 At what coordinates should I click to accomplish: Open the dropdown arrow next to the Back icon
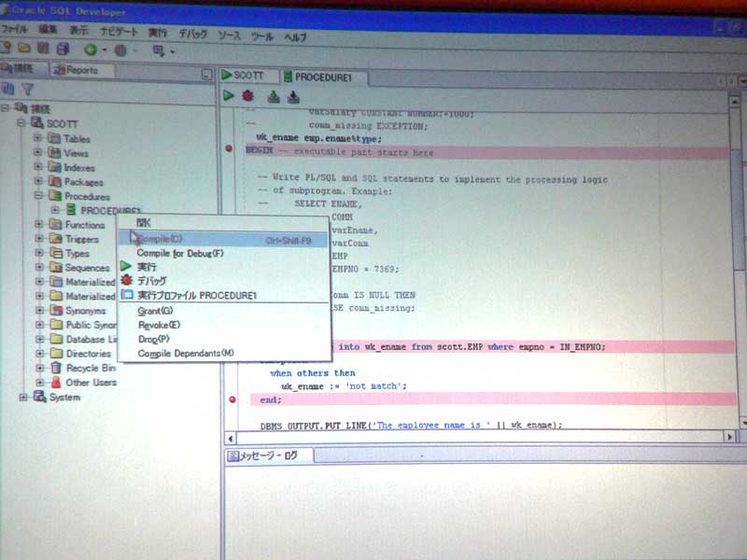[105, 50]
